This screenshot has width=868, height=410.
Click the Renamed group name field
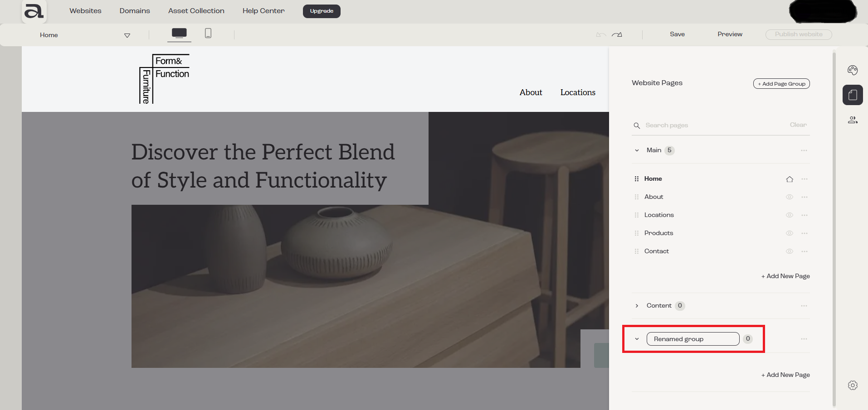693,339
